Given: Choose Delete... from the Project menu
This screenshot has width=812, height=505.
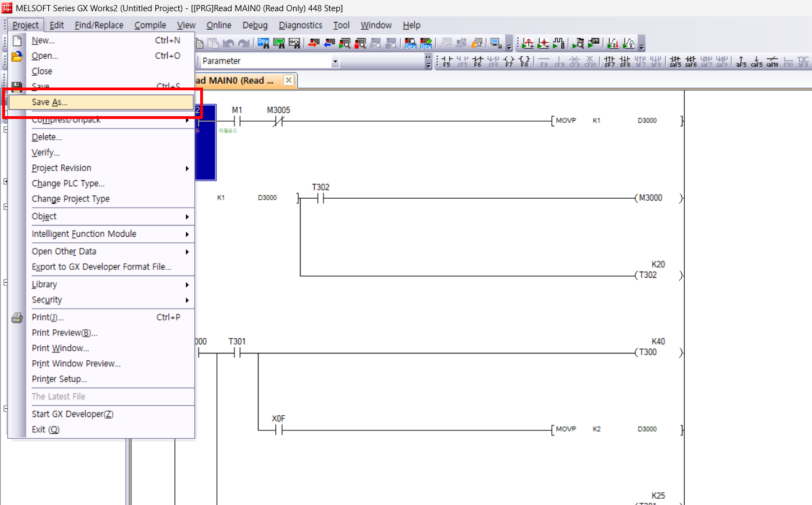Looking at the screenshot, I should click(x=101, y=137).
